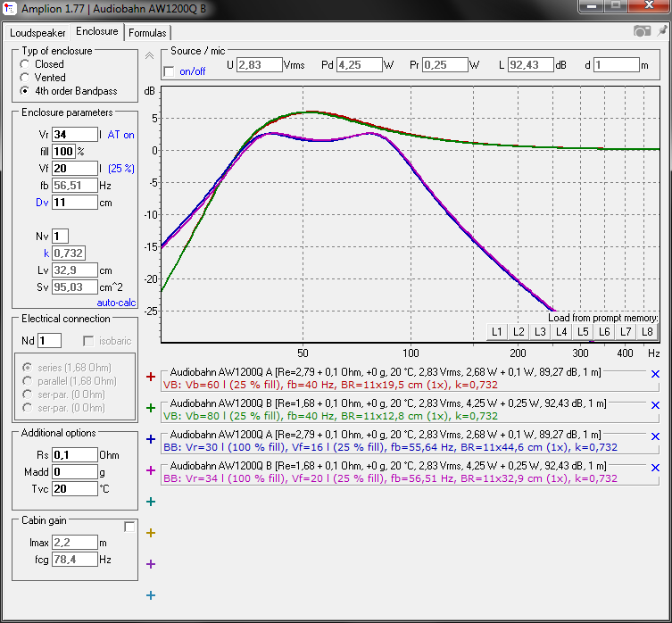Click the U voltage field showing 2,83
Screen dimensions: 672x623
(260, 65)
